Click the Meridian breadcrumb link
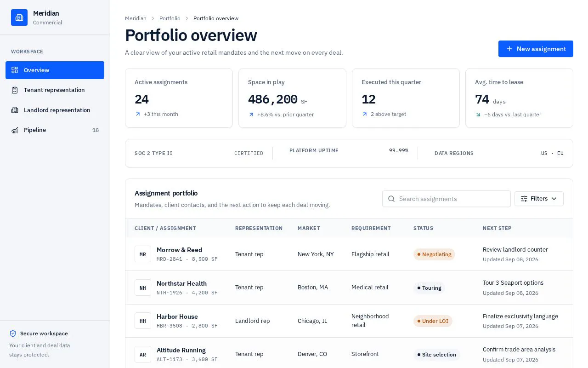 click(136, 18)
